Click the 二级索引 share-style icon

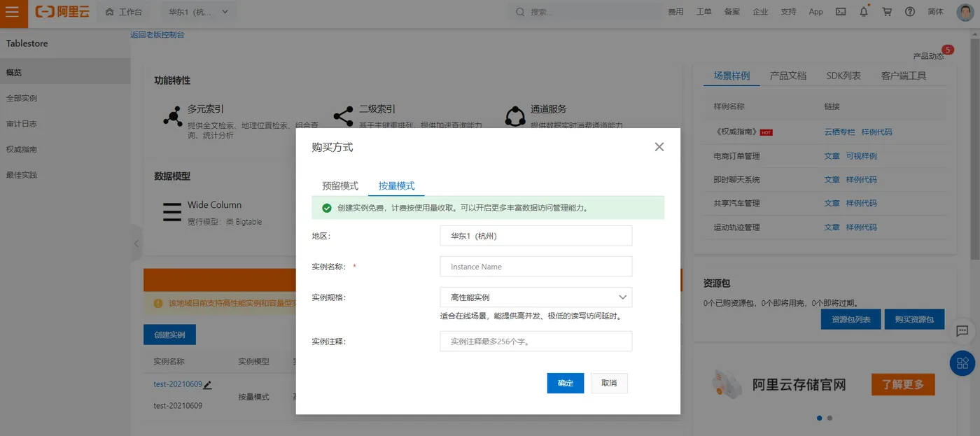coord(343,117)
